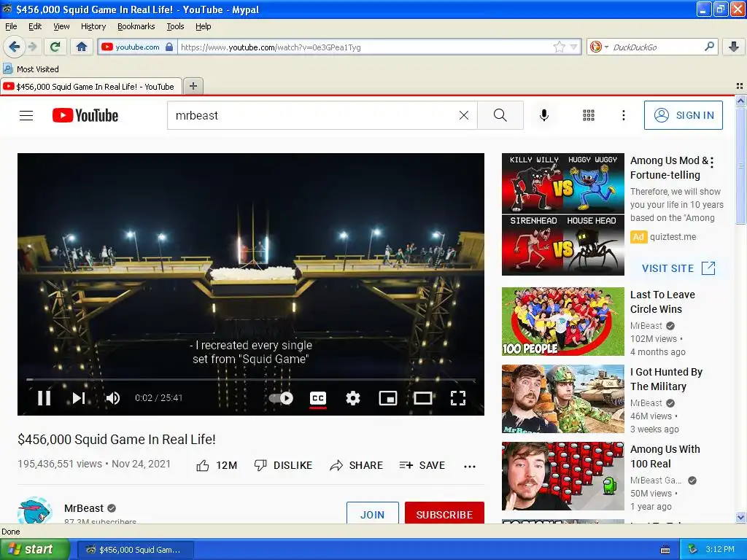Click VISIT SITE on the ad
The image size is (747, 560).
(678, 268)
